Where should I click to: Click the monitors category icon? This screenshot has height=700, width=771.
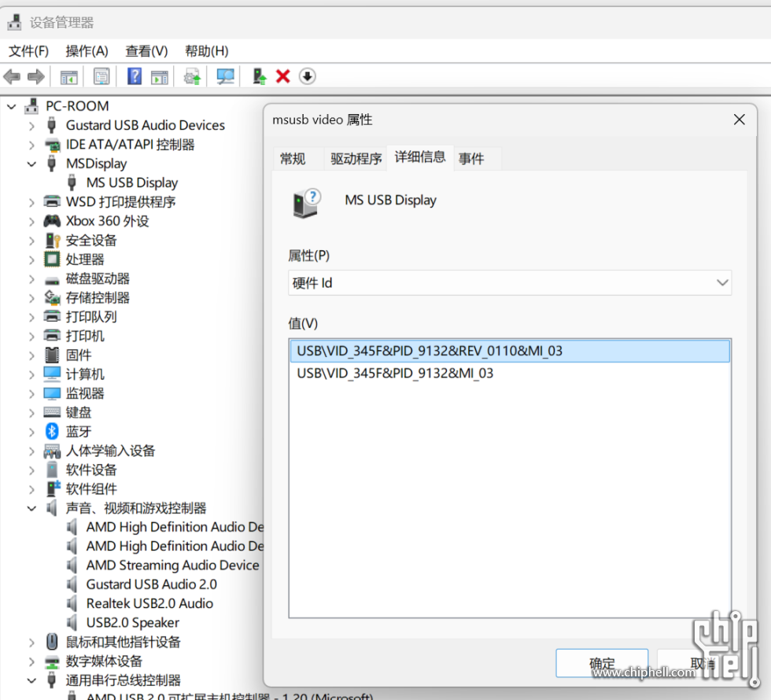52,393
